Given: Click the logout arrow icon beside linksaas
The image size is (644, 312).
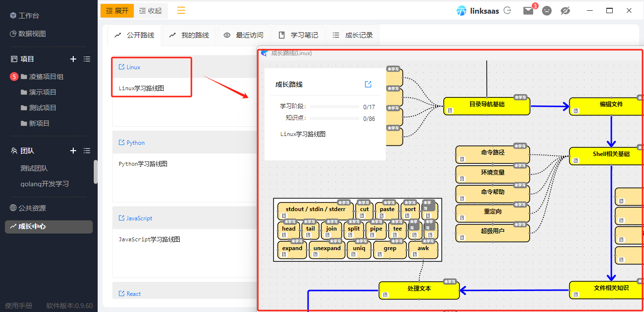Looking at the screenshot, I should pyautogui.click(x=507, y=10).
